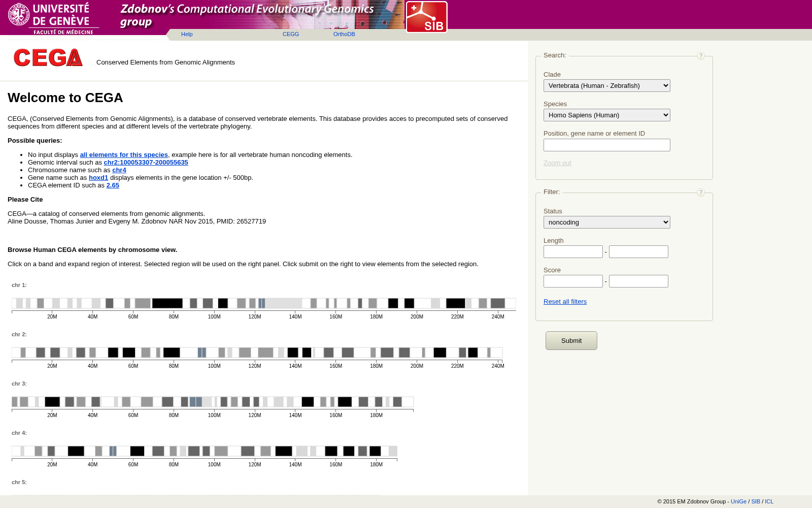Open the Filter panel help question mark

coord(700,193)
